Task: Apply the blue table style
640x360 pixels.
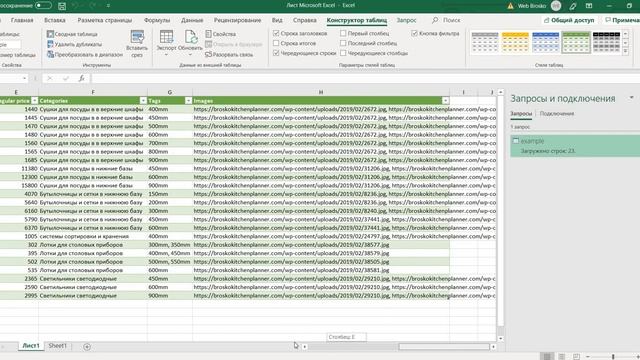Action: click(545, 42)
